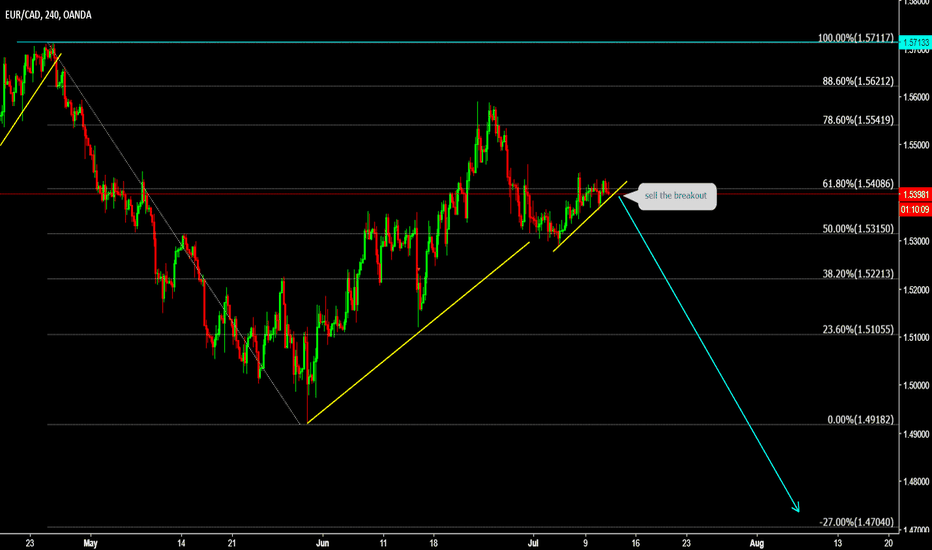Click the 14 date label on time axis
The height and width of the screenshot is (550, 932).
[181, 543]
